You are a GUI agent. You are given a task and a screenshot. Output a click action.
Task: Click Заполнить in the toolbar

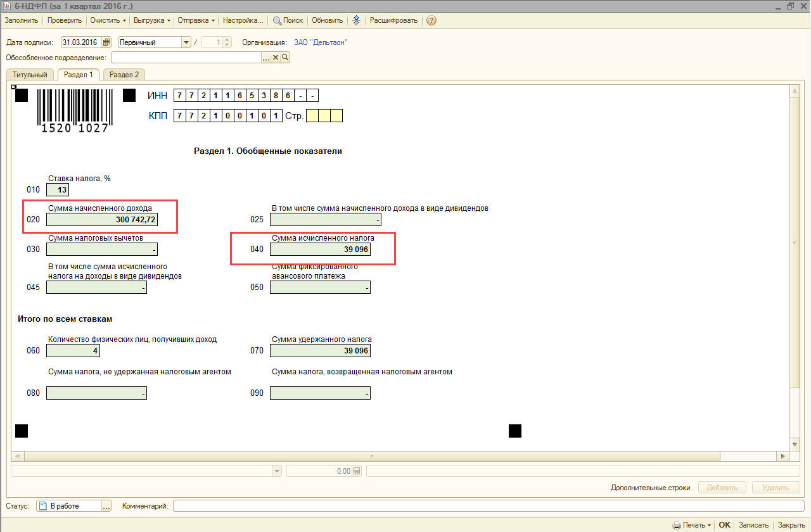(22, 20)
